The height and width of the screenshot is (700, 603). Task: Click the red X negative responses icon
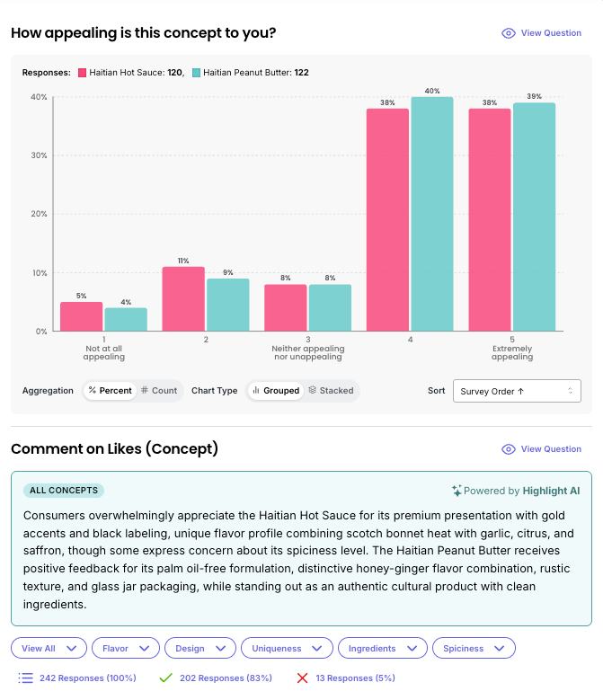click(x=302, y=678)
